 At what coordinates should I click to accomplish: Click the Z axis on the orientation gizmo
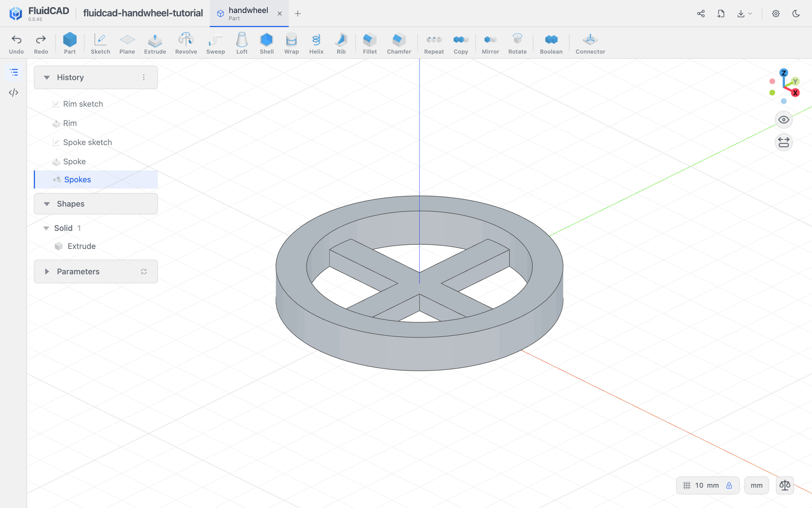tap(784, 73)
